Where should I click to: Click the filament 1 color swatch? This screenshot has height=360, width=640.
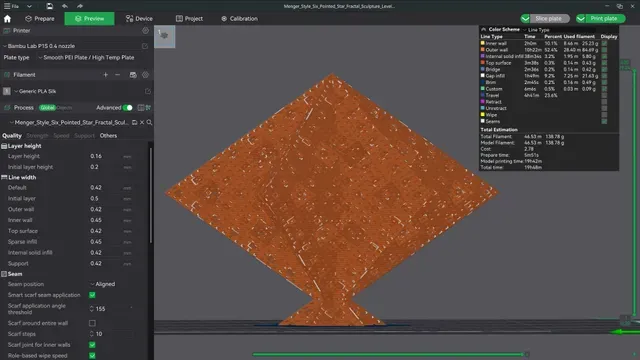click(7, 91)
